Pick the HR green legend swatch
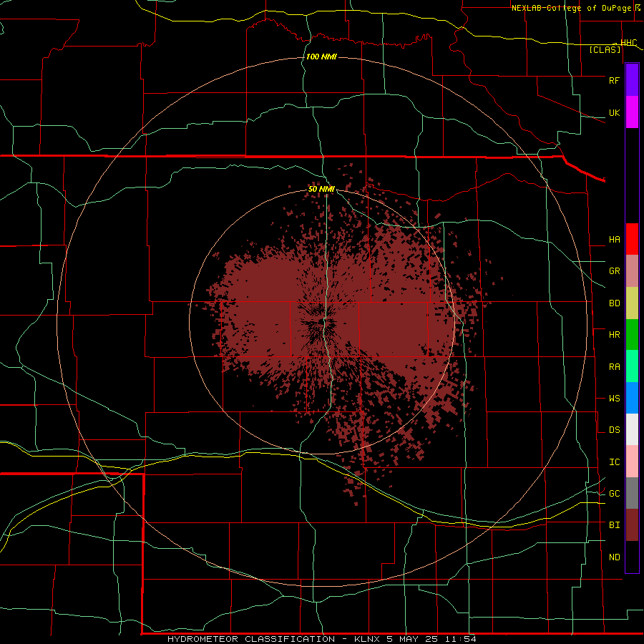Screen dimensions: 644x644 632,335
